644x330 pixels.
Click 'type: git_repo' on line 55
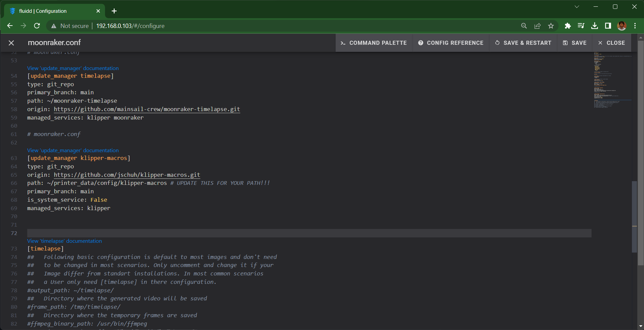pyautogui.click(x=50, y=84)
